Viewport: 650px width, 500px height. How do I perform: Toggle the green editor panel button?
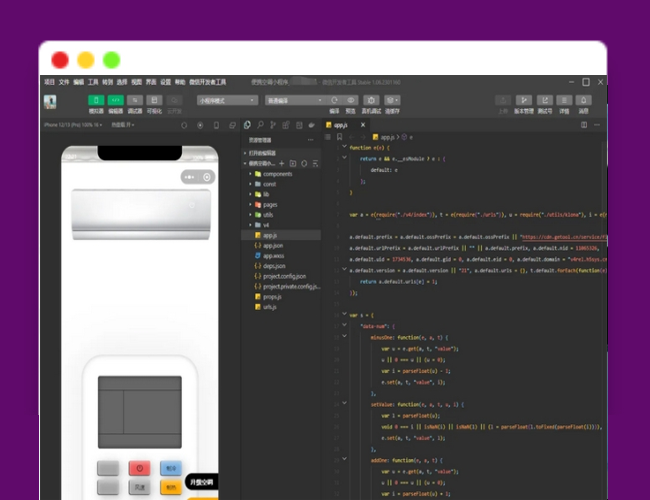point(116,100)
